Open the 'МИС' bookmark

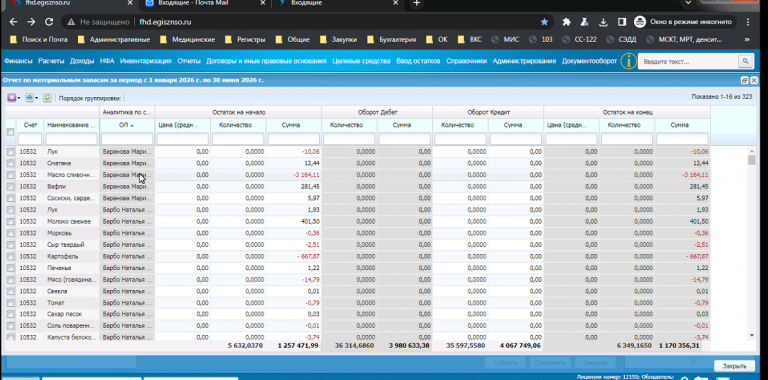505,40
